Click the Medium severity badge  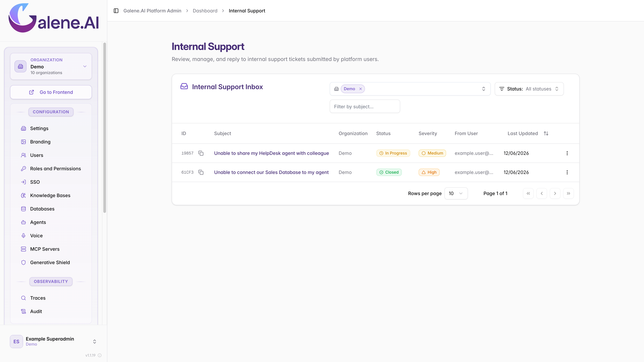pyautogui.click(x=432, y=153)
